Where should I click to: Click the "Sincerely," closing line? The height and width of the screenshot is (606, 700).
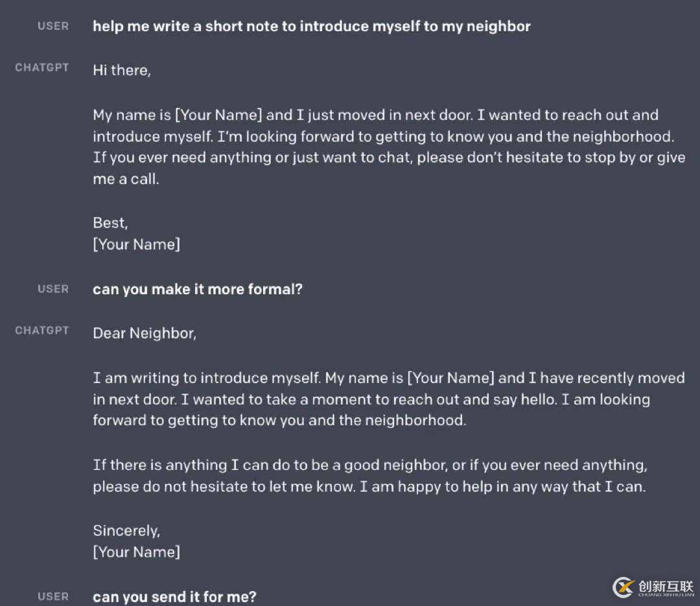click(126, 530)
